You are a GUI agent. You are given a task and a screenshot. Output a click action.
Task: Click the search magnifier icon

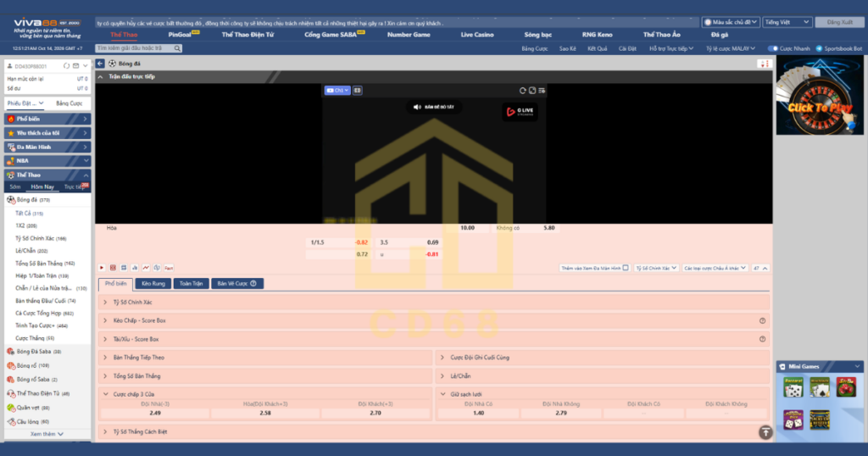(x=177, y=48)
